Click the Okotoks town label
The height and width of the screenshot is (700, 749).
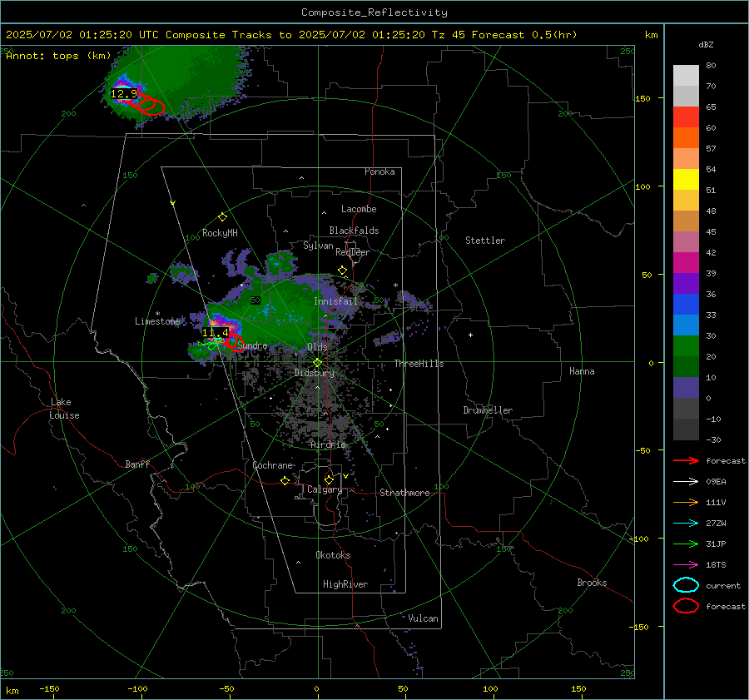coord(333,555)
